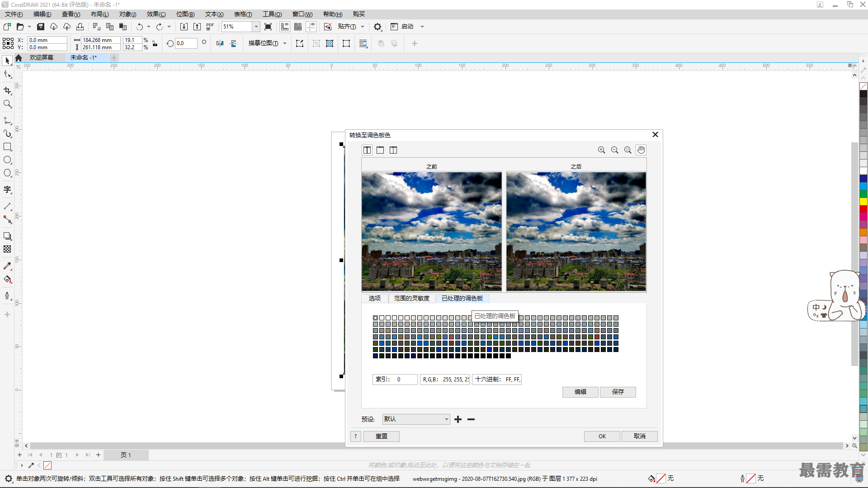
Task: Click the X position input field
Action: tap(47, 40)
